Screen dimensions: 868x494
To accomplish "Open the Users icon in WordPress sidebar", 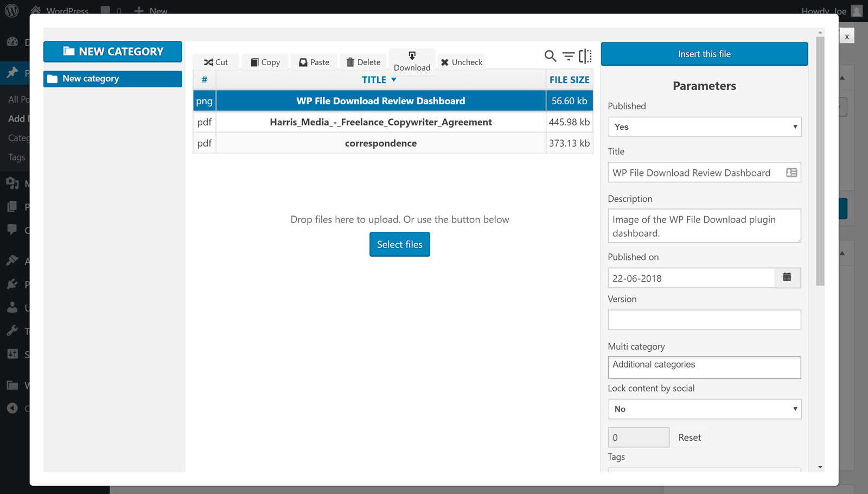I will tap(12, 308).
